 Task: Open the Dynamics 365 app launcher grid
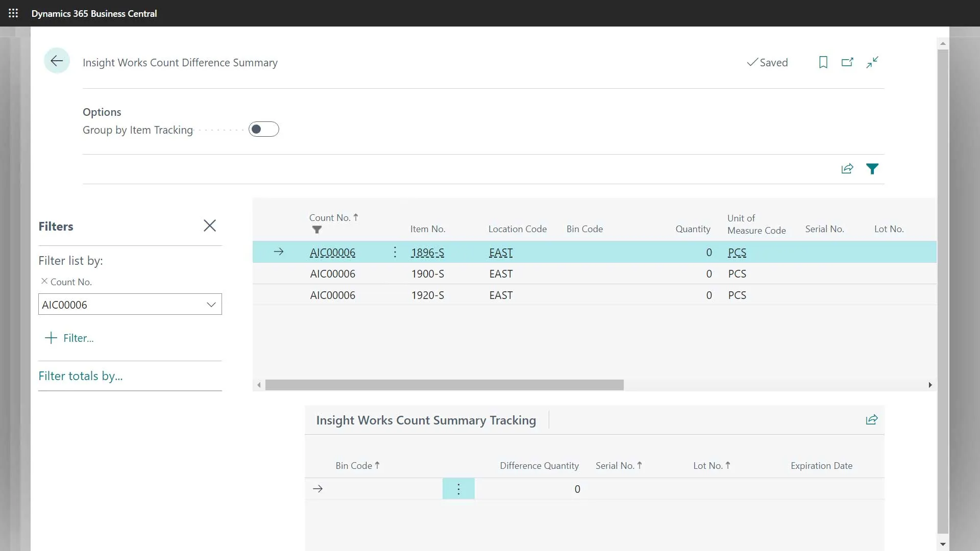(x=13, y=13)
